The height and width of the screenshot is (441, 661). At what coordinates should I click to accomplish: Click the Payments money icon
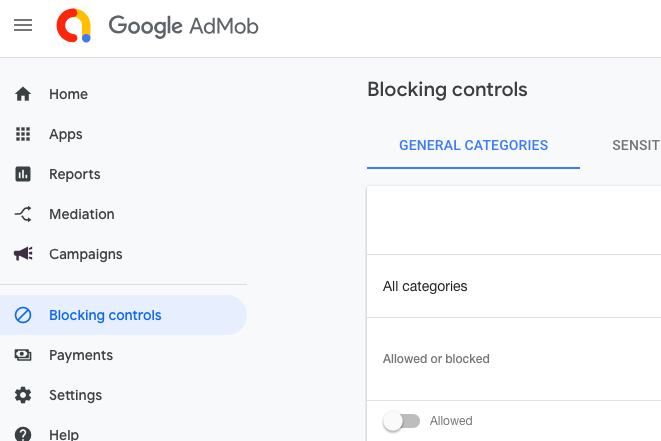[x=23, y=355]
